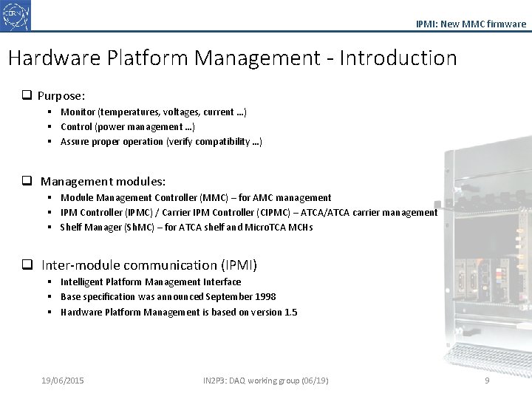Image resolution: width=532 pixels, height=399 pixels.
Task: Select 'Module Management Controller (MMC)' line
Action: [196, 197]
